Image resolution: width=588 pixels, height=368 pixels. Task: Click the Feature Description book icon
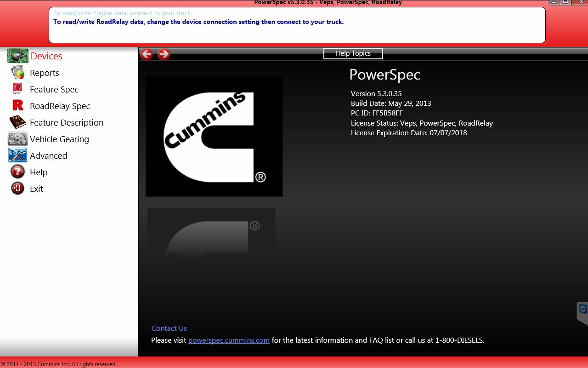[17, 122]
